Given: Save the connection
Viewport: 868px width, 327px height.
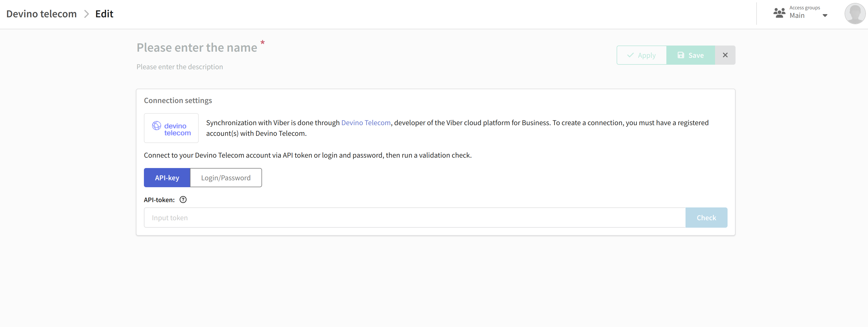Looking at the screenshot, I should click(x=690, y=55).
